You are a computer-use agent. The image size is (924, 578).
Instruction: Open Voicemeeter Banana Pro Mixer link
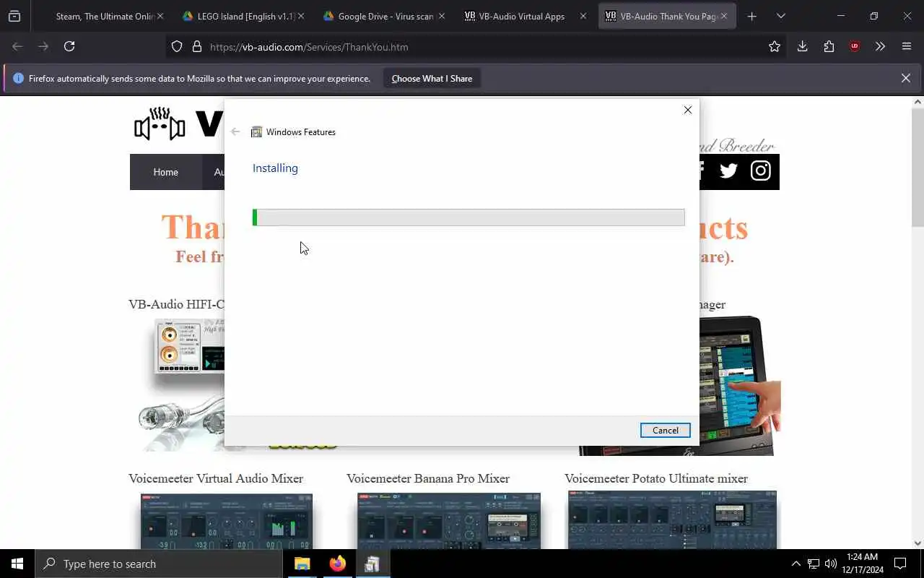tap(428, 478)
